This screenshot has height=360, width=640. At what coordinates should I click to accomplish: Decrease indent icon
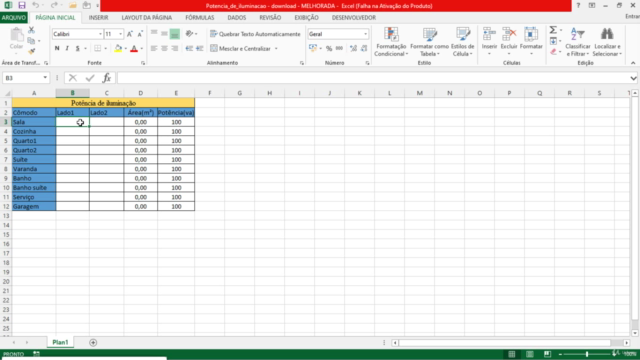tap(189, 49)
